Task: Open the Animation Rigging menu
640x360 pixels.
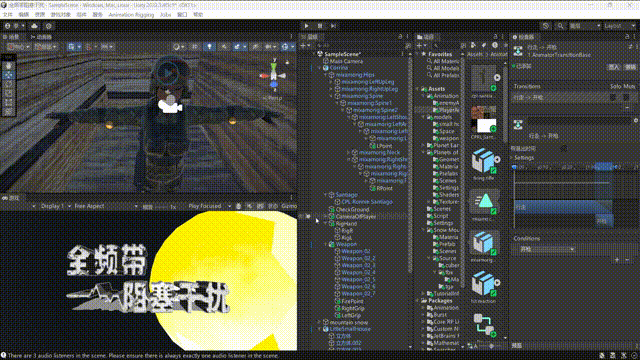Action: pyautogui.click(x=131, y=15)
